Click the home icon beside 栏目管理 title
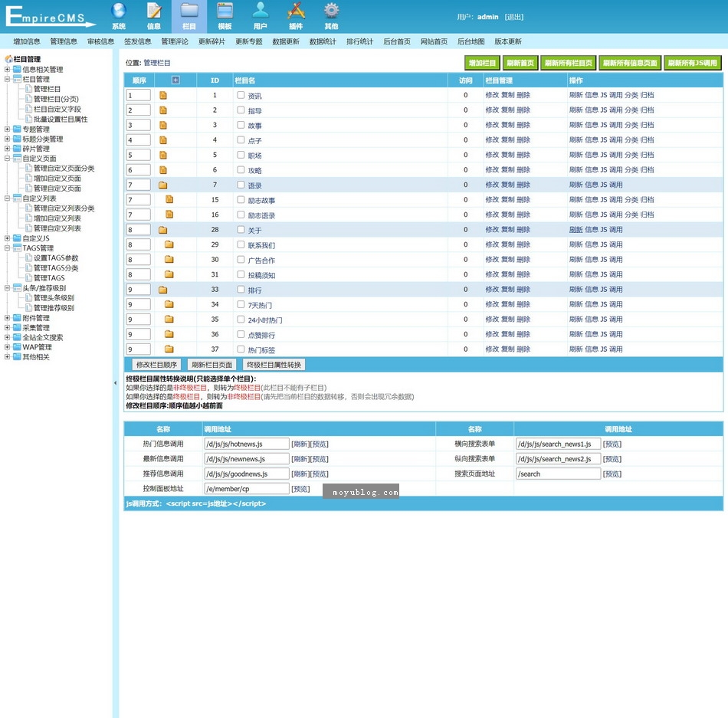728x718 pixels. click(x=8, y=59)
